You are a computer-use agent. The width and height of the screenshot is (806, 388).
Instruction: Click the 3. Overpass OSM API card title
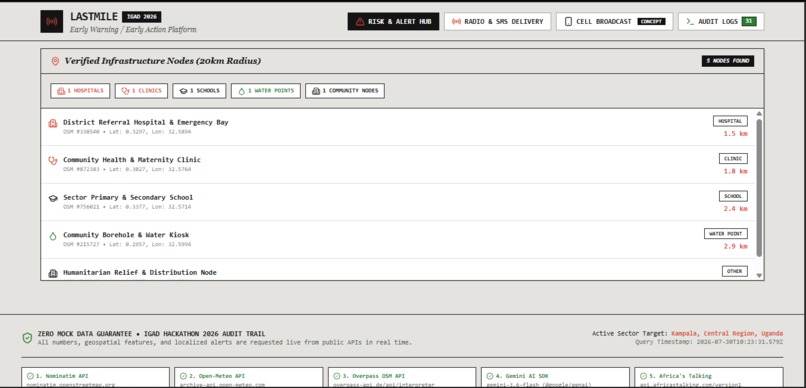coord(373,376)
